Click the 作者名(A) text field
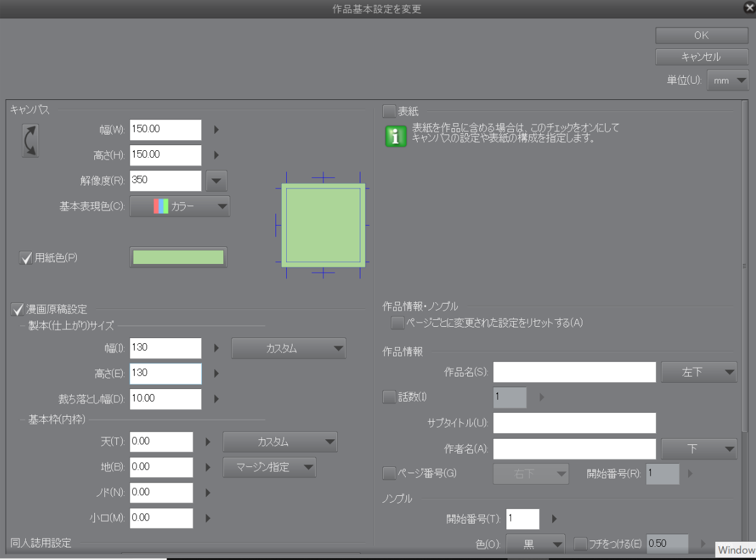The image size is (756, 560). [x=574, y=449]
